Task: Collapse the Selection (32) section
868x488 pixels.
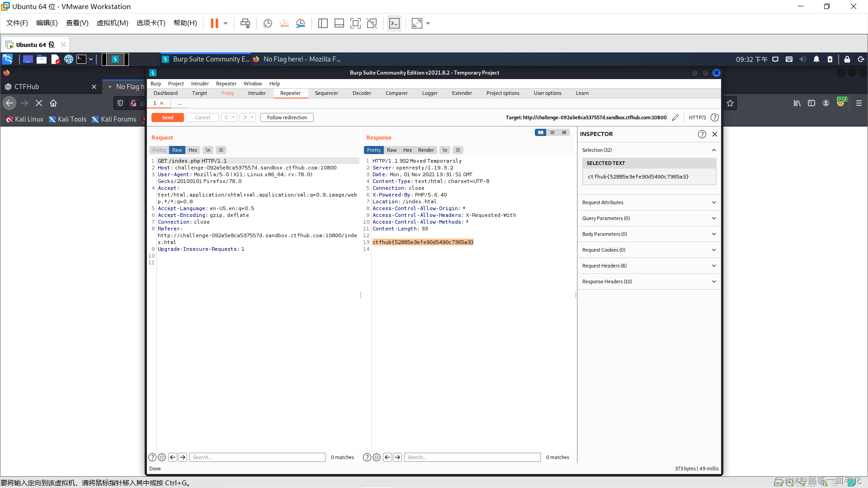Action: (713, 150)
